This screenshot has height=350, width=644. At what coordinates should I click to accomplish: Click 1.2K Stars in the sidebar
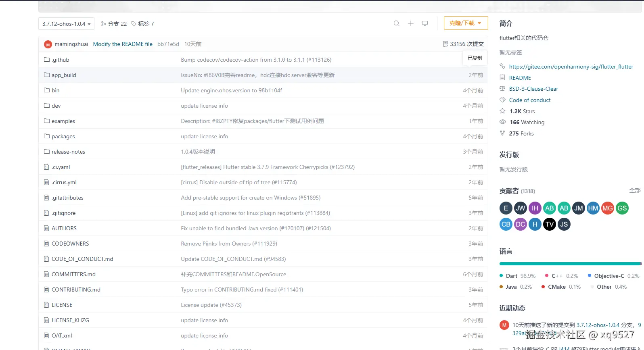(522, 111)
